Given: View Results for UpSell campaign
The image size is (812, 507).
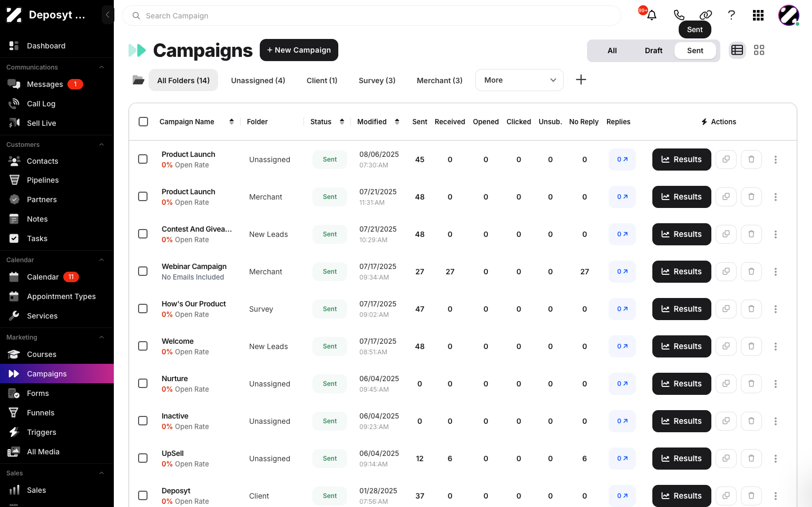Looking at the screenshot, I should (x=681, y=459).
